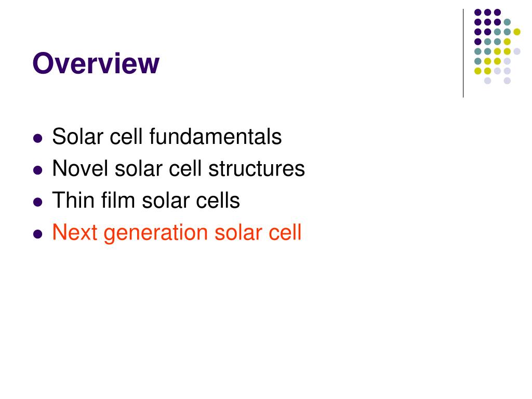Click the vertical divider line beside the dots

click(463, 54)
